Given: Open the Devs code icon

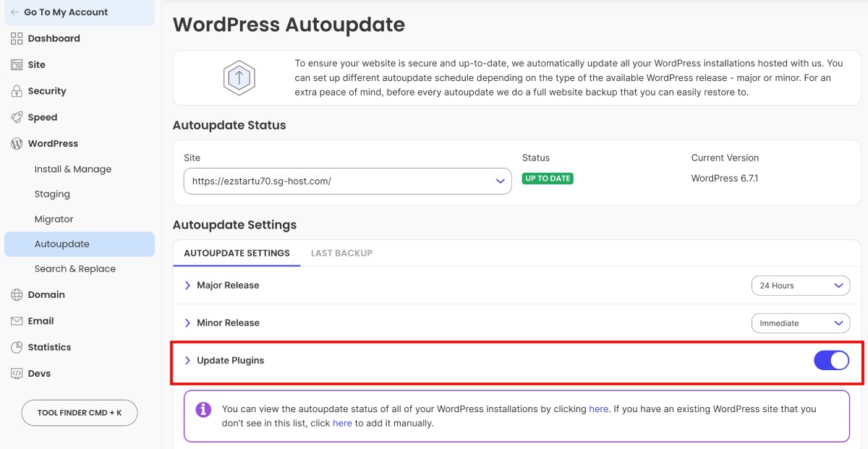Looking at the screenshot, I should tap(16, 373).
